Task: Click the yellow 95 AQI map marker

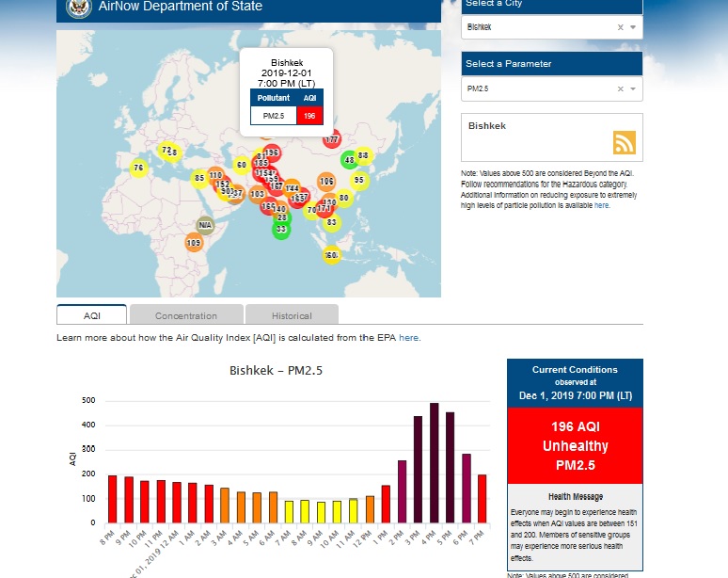Action: coord(358,179)
